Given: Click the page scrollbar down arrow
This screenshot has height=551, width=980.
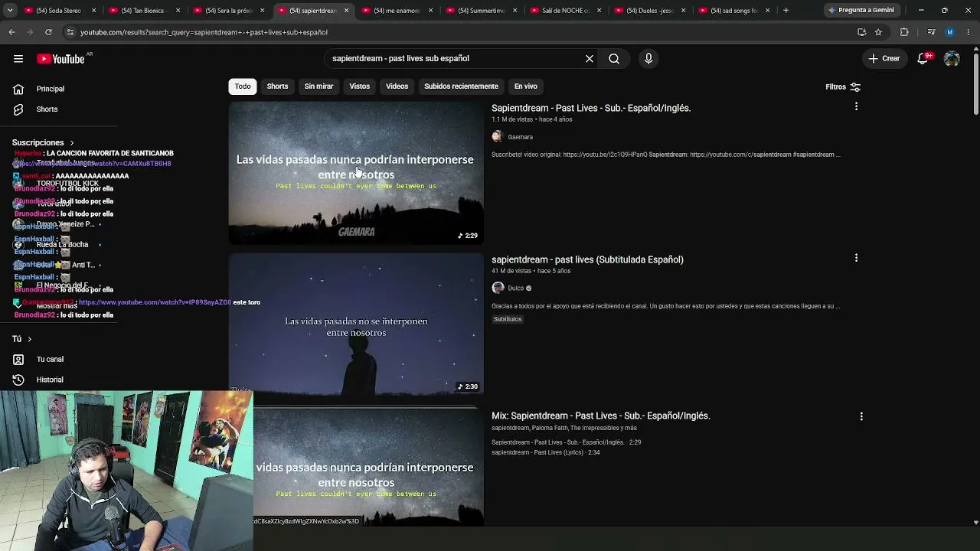Looking at the screenshot, I should [x=975, y=523].
